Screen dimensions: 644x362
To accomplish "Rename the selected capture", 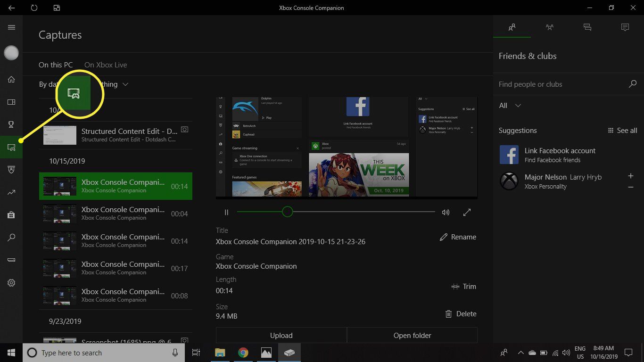I will coord(458,237).
